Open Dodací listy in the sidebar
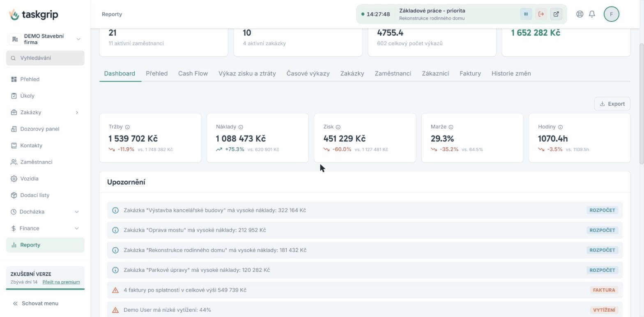644x317 pixels. point(45,195)
